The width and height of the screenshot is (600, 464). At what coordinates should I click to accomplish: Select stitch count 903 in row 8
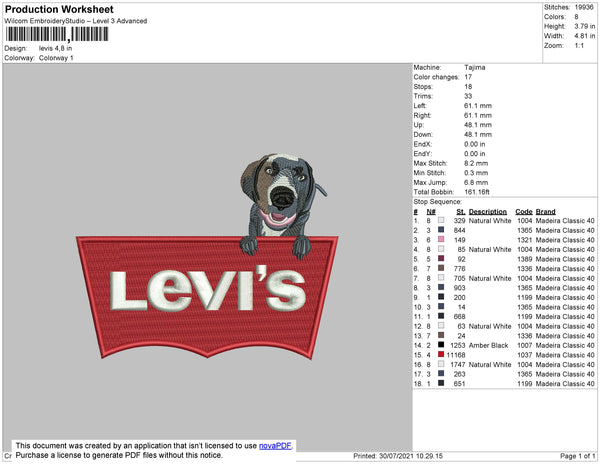pyautogui.click(x=459, y=288)
